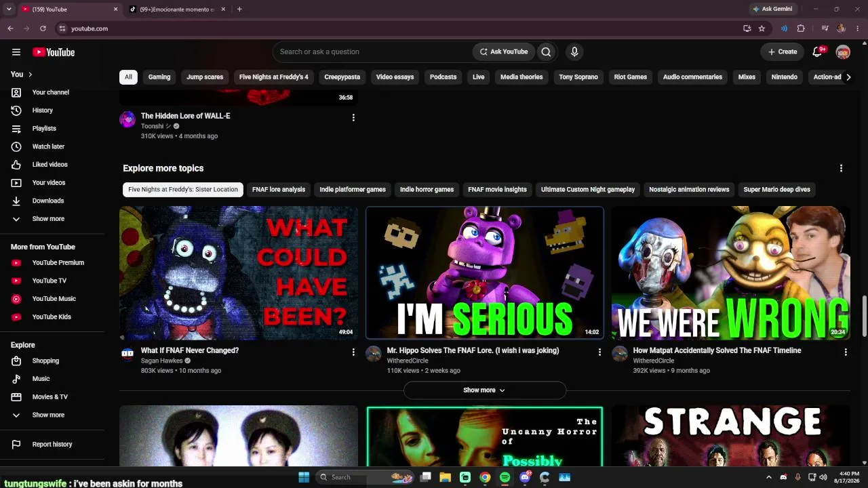This screenshot has width=868, height=488.
Task: Reload the page with the refresh icon
Action: (43, 28)
